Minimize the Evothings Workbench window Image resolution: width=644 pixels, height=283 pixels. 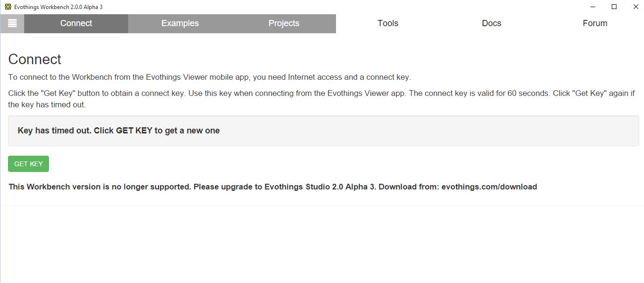click(593, 7)
